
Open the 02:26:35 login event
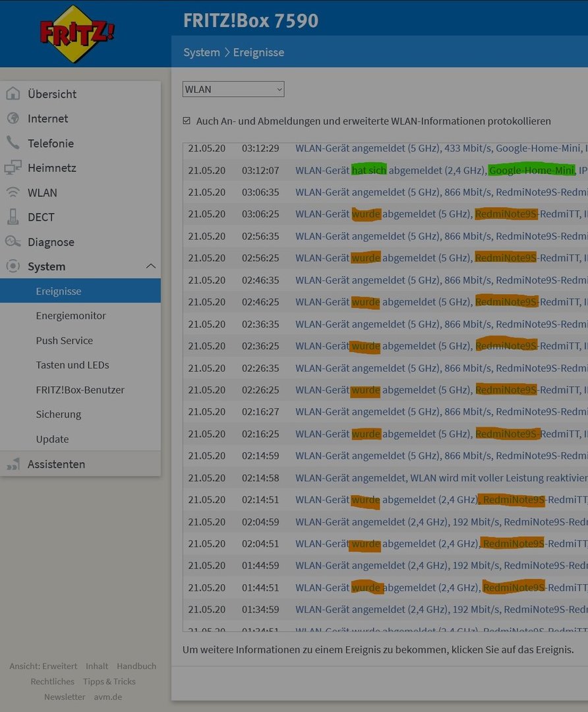[386, 369]
